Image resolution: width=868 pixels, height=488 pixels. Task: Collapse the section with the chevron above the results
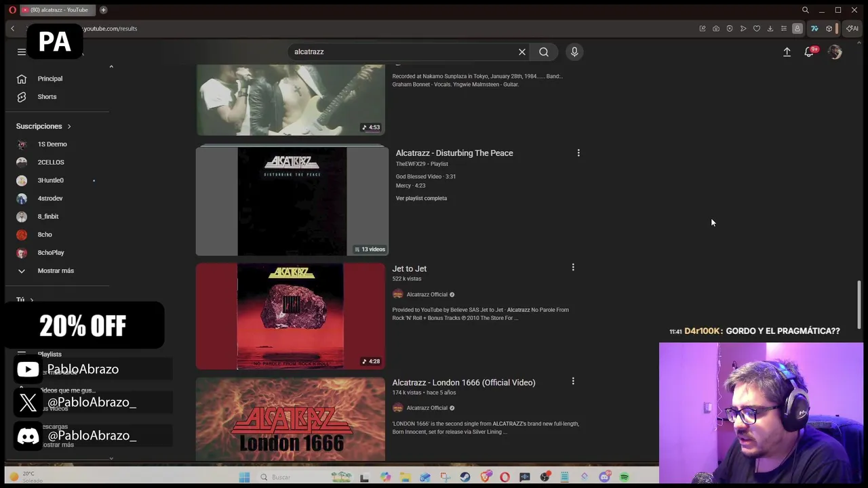pyautogui.click(x=111, y=66)
